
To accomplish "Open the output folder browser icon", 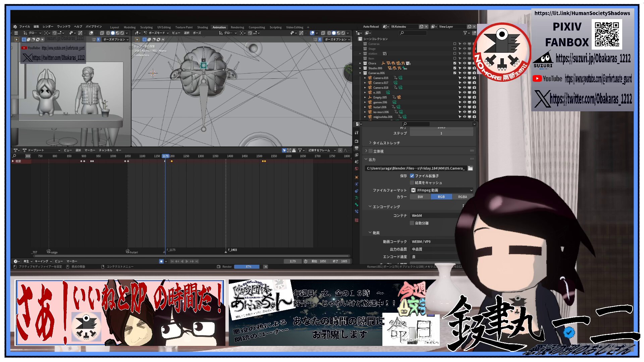I will (470, 168).
